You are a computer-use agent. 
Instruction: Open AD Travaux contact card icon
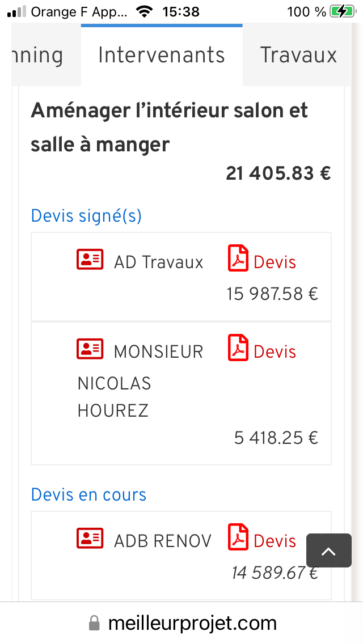[x=90, y=260]
